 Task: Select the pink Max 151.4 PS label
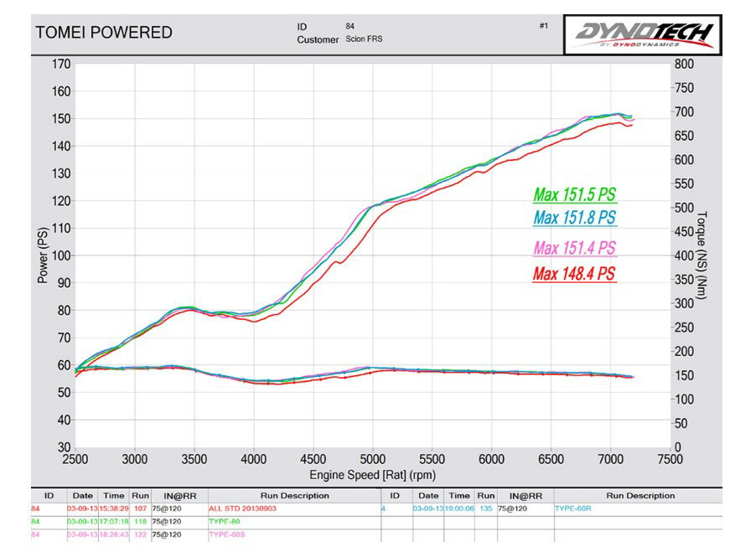pos(575,248)
